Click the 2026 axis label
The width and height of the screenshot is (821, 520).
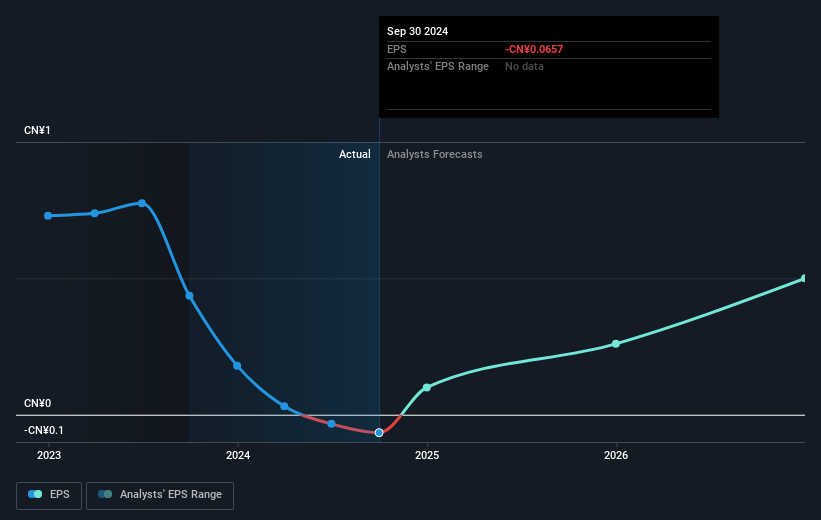[616, 455]
